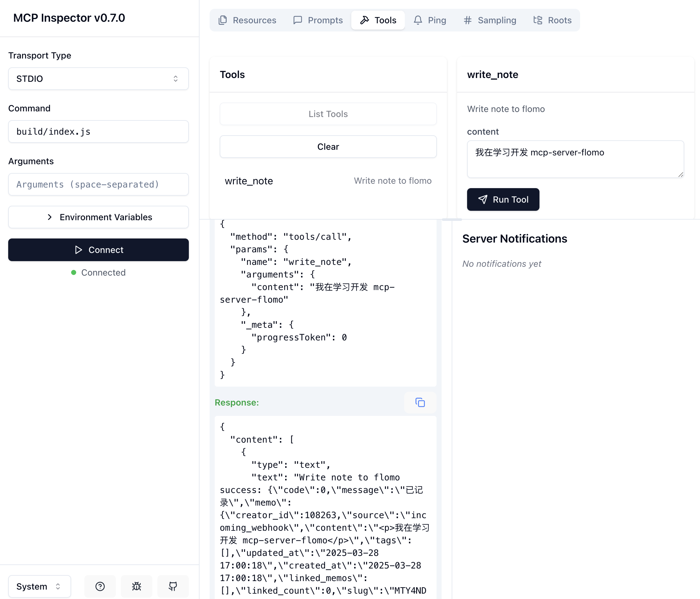Click the Resources files icon
The width and height of the screenshot is (700, 599).
point(223,20)
